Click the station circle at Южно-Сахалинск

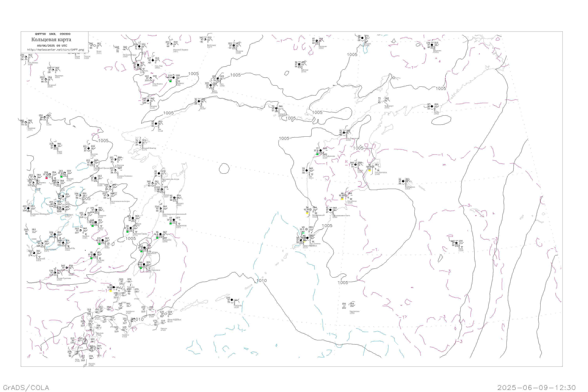pos(144,264)
